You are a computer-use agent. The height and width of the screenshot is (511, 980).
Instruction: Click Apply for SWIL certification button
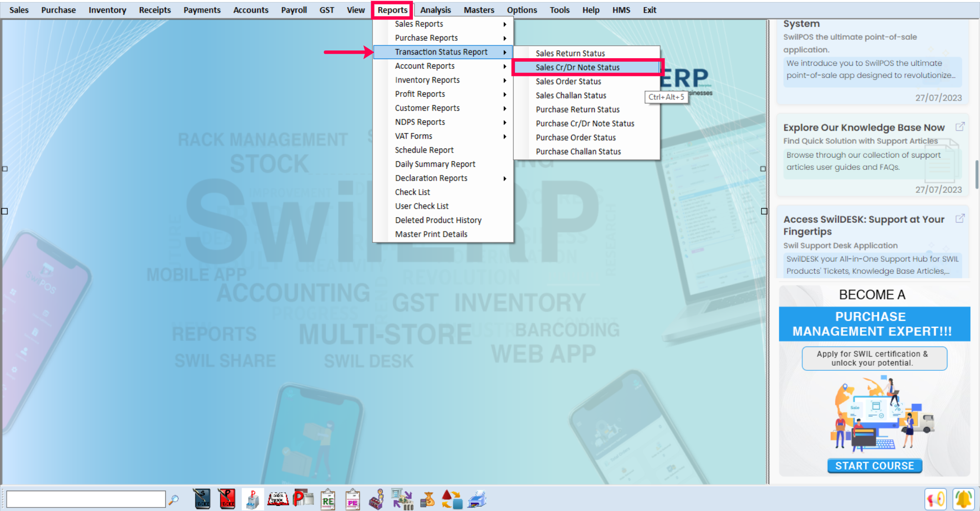point(874,359)
